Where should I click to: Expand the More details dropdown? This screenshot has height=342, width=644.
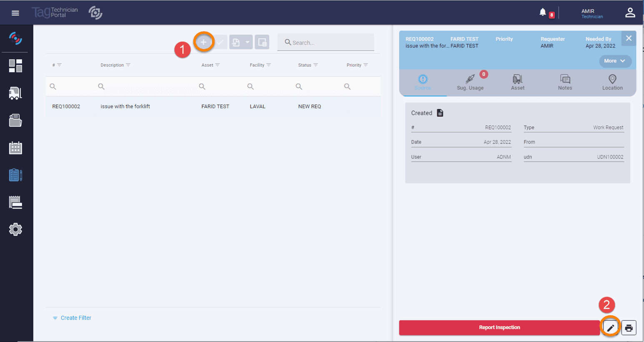click(x=615, y=61)
